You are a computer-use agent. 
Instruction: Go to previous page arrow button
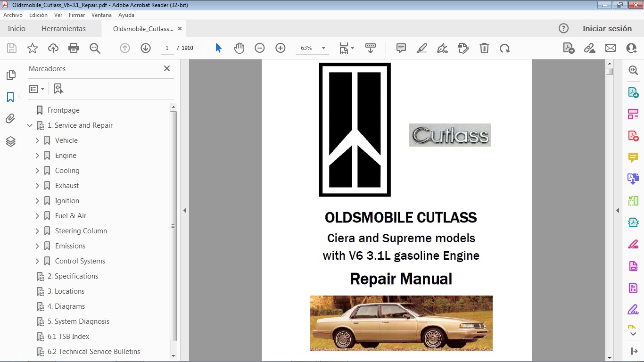pyautogui.click(x=125, y=48)
